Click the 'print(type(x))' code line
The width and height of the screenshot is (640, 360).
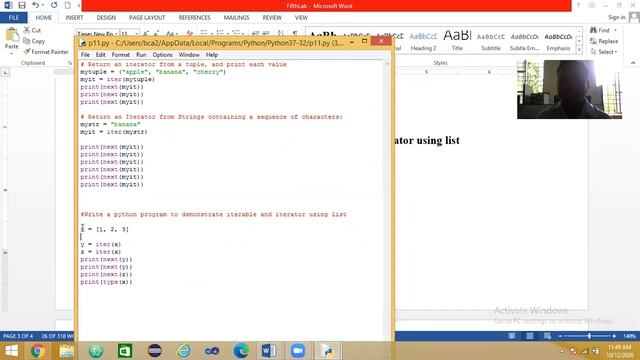[x=106, y=282]
